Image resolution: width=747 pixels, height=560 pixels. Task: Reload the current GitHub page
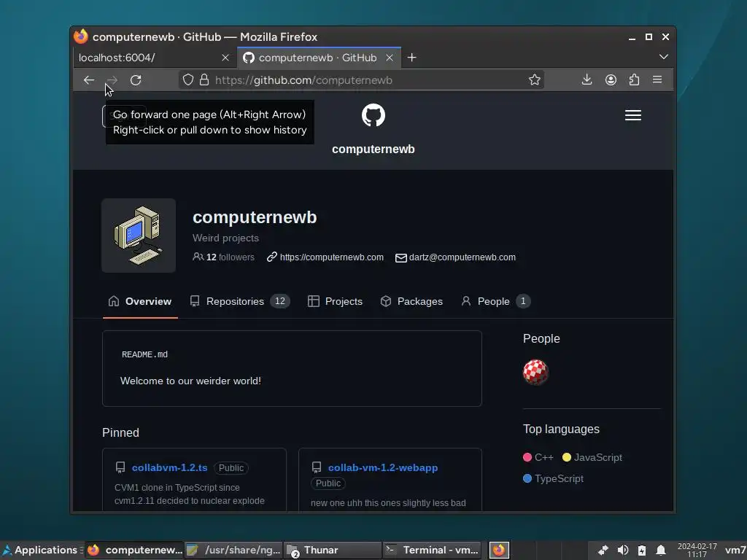pyautogui.click(x=136, y=80)
